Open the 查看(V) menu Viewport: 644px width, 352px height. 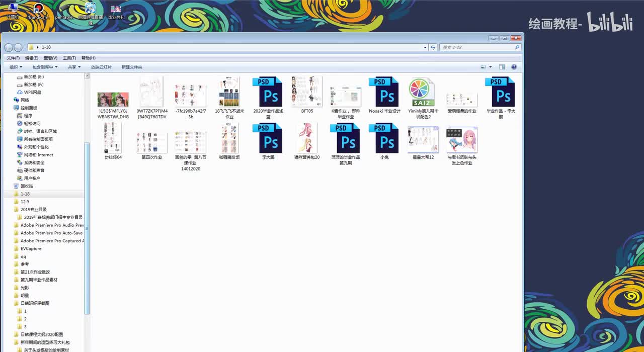pos(50,58)
